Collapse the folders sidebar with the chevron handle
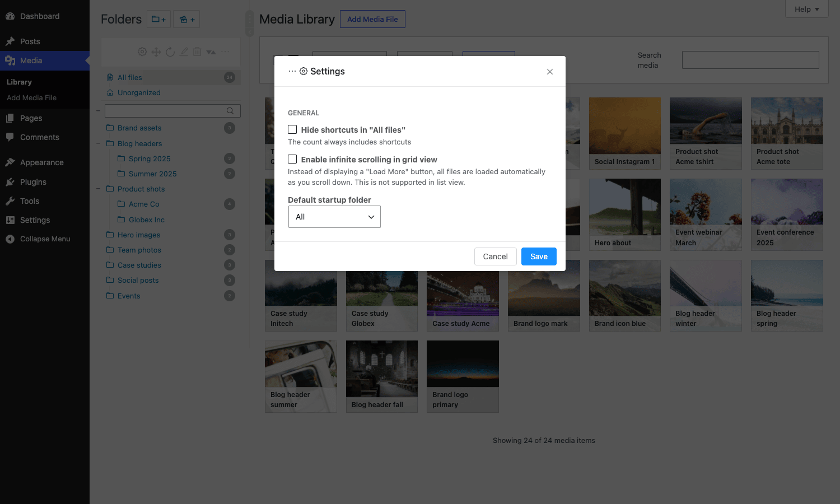Viewport: 840px width, 504px height. coord(250,32)
